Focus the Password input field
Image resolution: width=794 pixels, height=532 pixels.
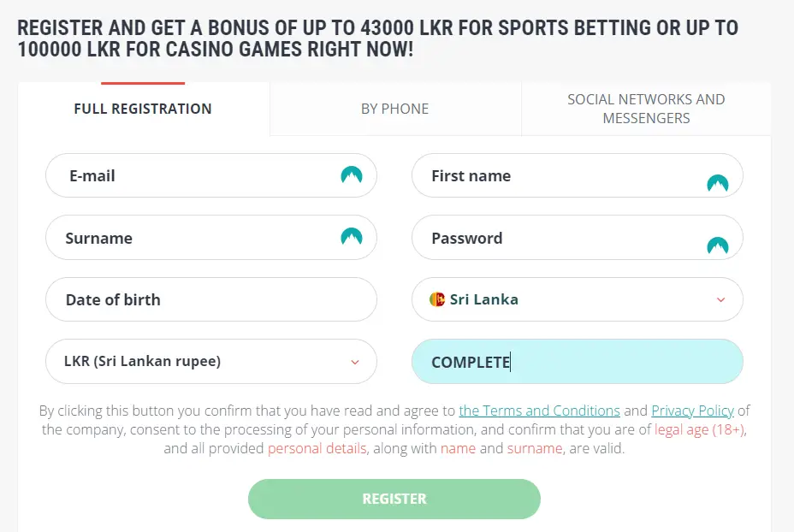(x=556, y=239)
